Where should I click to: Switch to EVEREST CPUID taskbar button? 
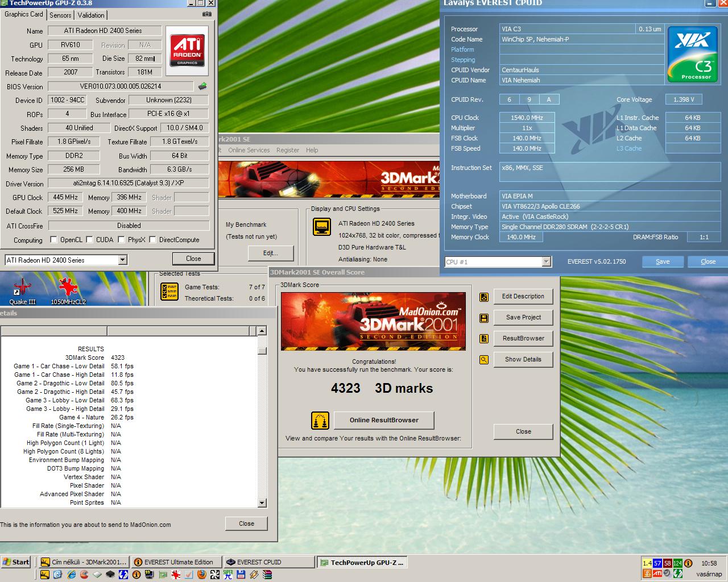[x=268, y=562]
